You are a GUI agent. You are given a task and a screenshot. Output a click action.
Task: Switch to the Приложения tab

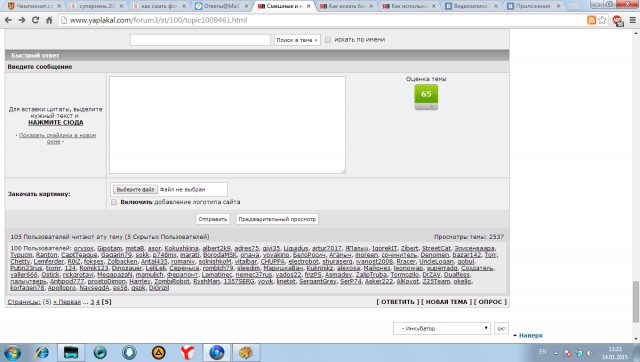(x=534, y=6)
